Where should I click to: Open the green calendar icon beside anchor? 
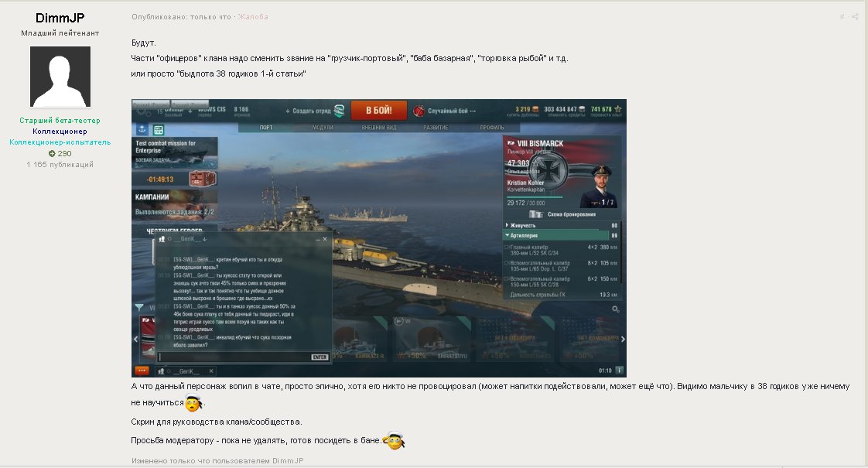(x=159, y=130)
